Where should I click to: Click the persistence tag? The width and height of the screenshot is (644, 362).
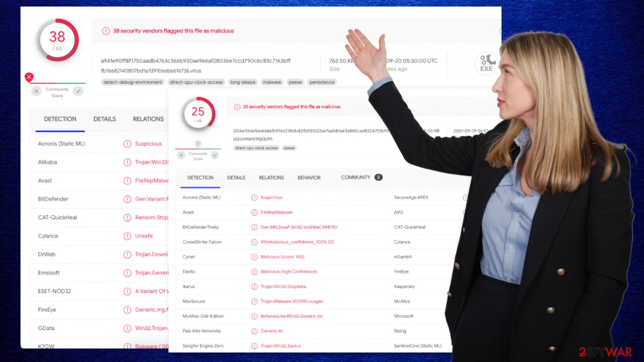322,82
